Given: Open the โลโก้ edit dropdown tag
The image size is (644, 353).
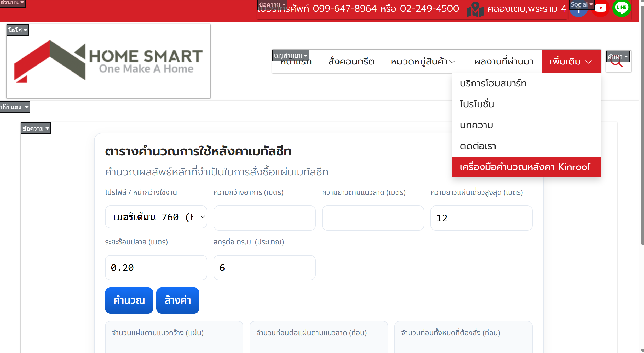Looking at the screenshot, I should [x=18, y=30].
